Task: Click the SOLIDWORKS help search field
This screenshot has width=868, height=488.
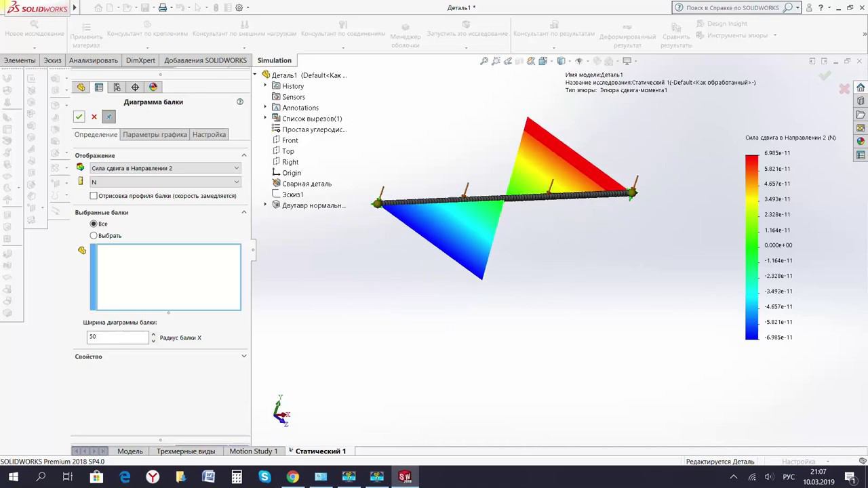Action: (x=736, y=7)
